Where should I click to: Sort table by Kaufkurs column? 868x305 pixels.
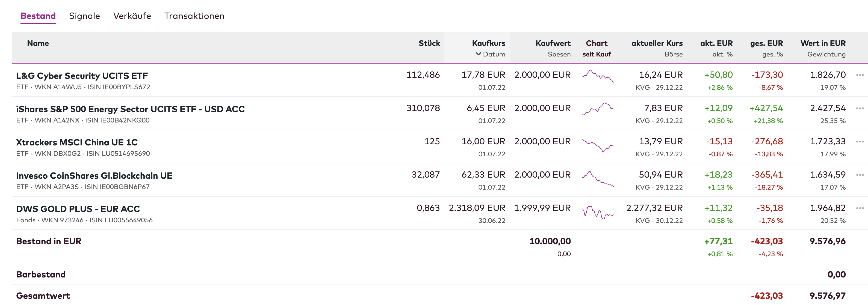click(x=488, y=43)
